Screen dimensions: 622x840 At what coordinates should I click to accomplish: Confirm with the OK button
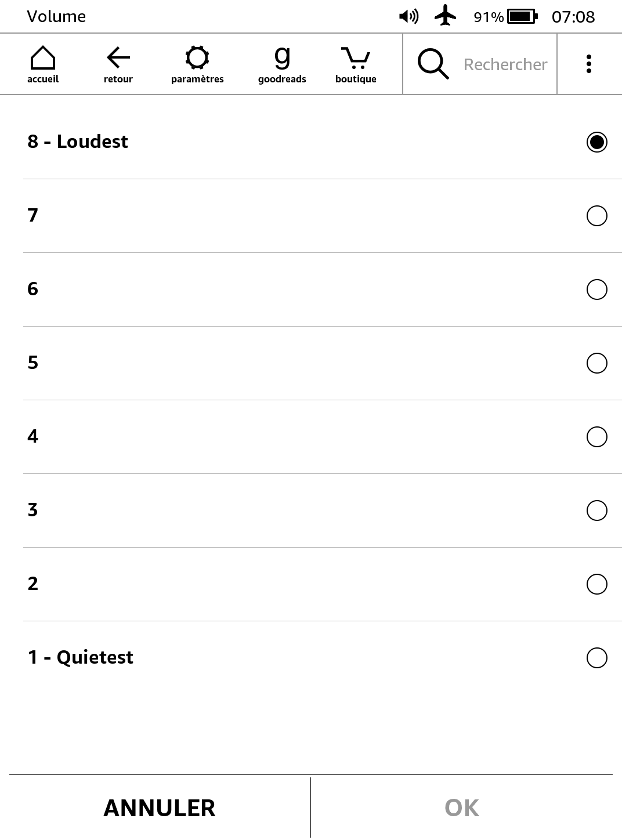point(462,808)
